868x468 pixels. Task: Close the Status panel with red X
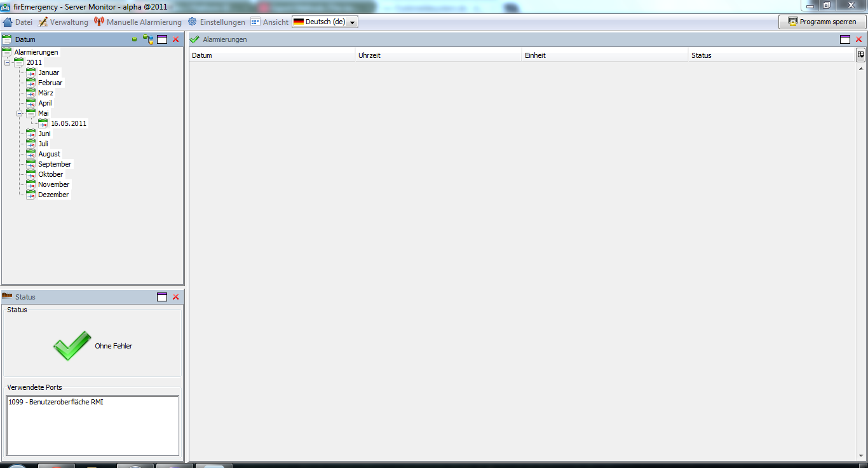(x=176, y=297)
